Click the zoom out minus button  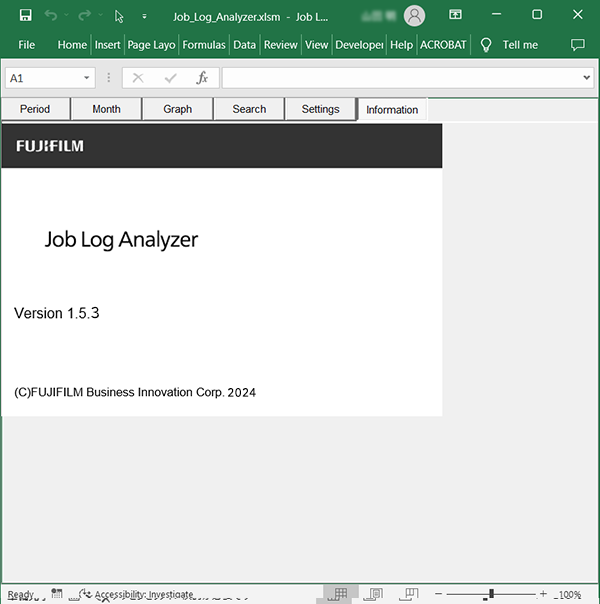(x=438, y=594)
